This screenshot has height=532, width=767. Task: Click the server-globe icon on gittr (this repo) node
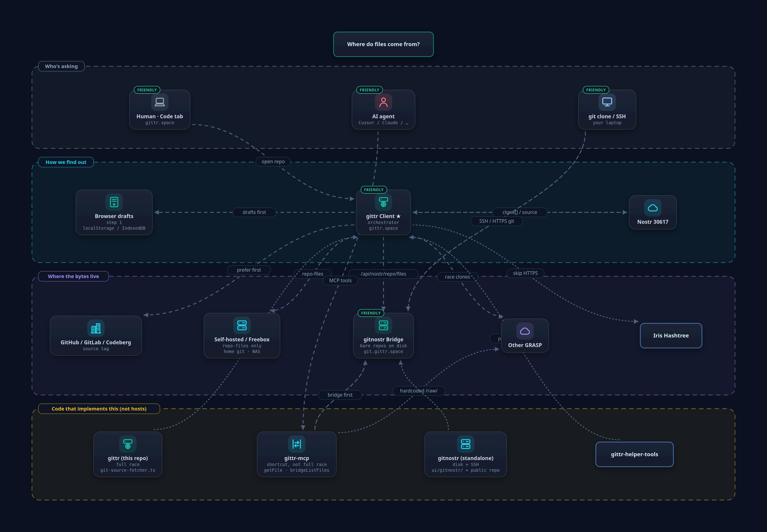(128, 444)
